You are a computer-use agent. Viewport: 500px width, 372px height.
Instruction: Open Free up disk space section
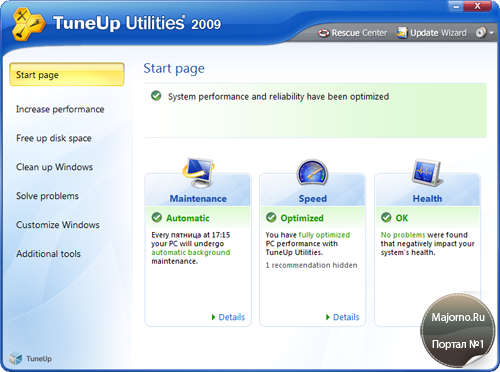pyautogui.click(x=54, y=138)
